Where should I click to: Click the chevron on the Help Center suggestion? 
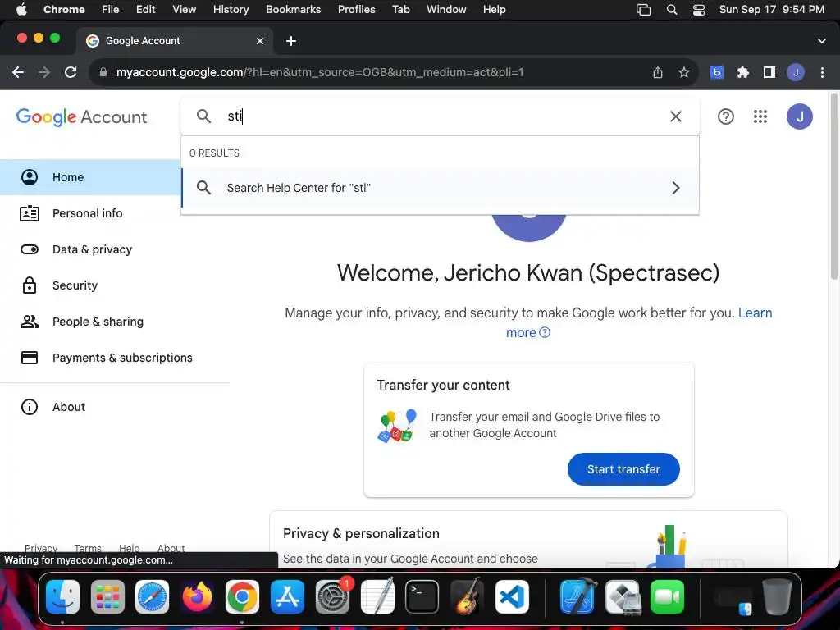(x=676, y=188)
